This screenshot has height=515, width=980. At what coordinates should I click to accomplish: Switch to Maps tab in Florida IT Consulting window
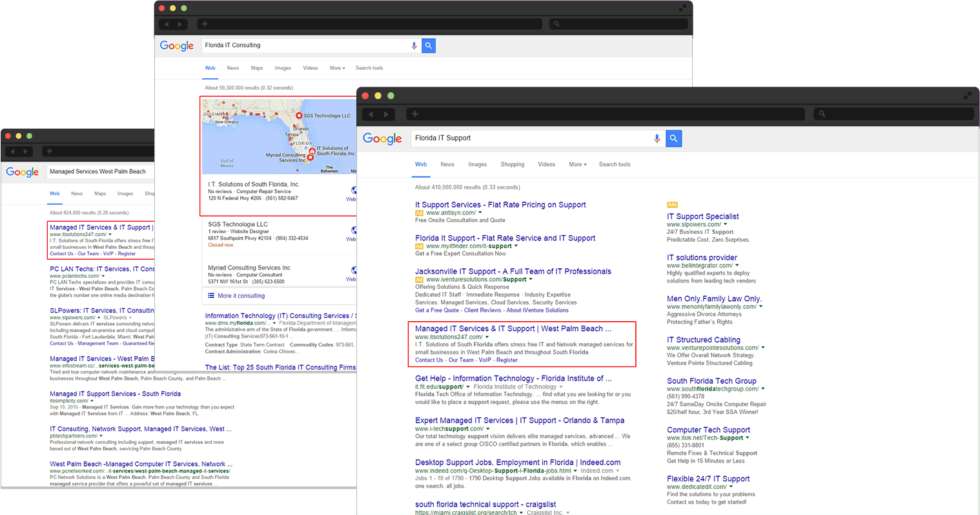click(x=257, y=68)
